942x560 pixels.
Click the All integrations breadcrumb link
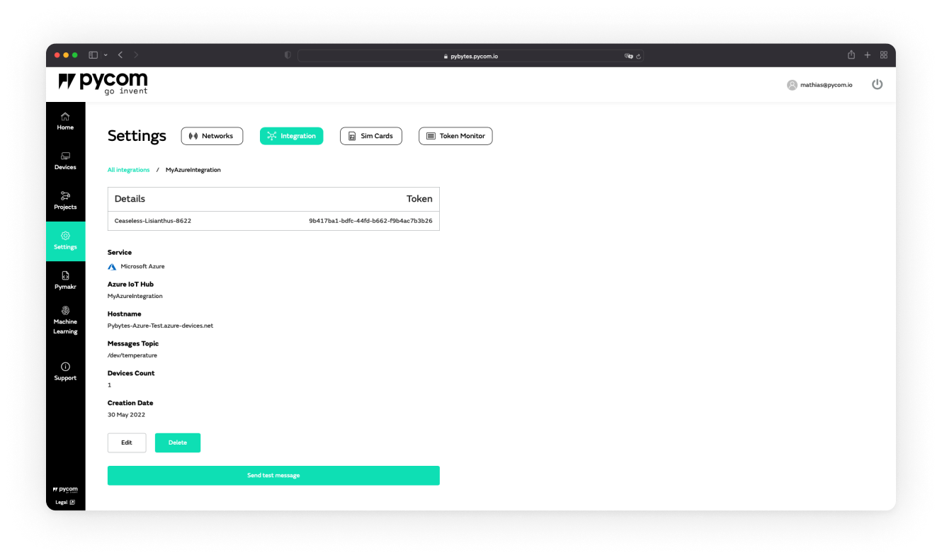129,170
